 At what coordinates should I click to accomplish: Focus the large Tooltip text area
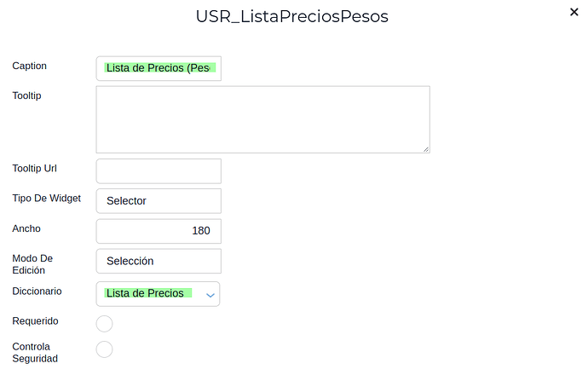click(262, 119)
